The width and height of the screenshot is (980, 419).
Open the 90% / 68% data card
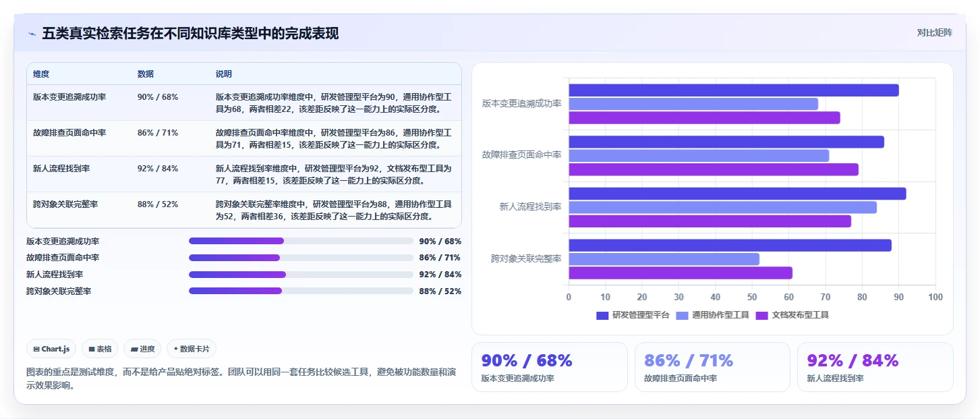coord(550,367)
